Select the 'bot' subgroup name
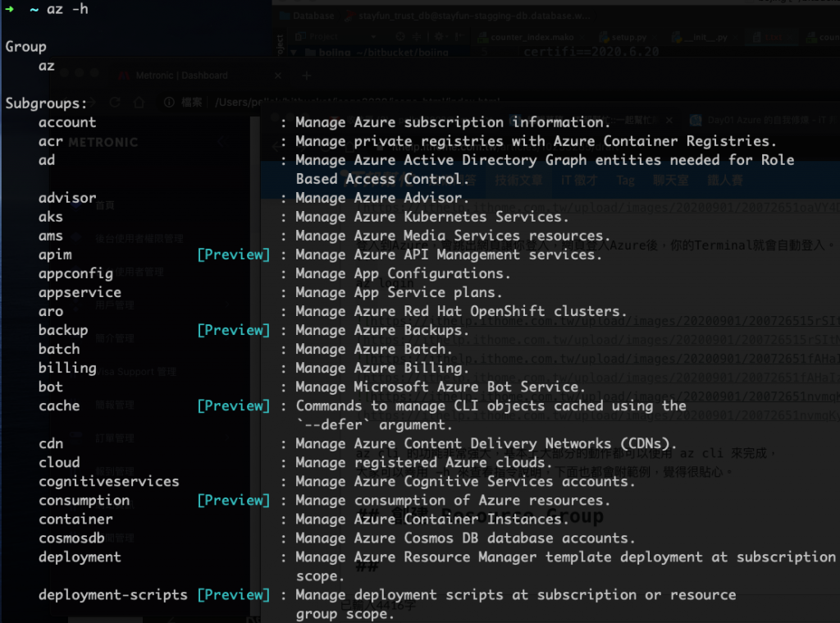Screen dimensions: 840x623 [x=50, y=387]
